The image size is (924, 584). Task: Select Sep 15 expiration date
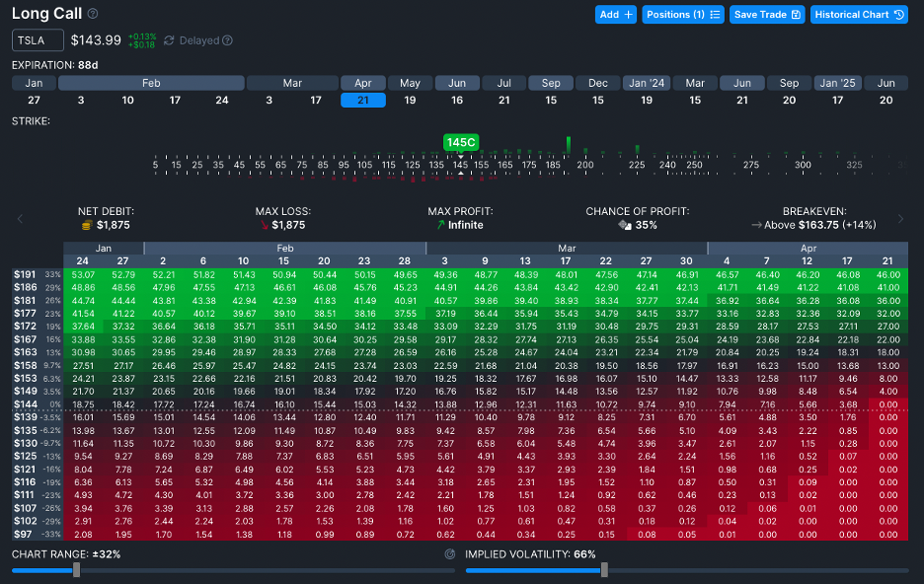[x=551, y=100]
